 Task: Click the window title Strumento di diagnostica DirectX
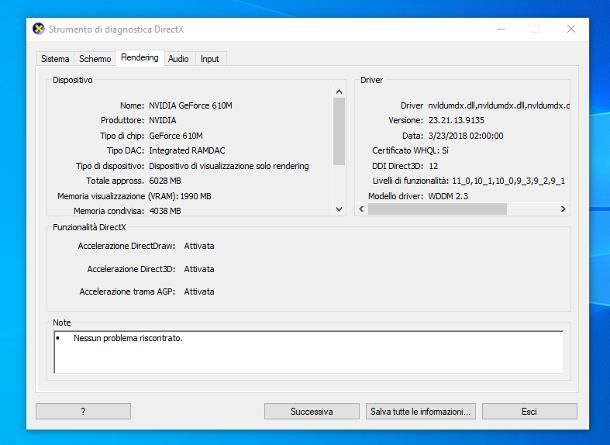[116, 30]
